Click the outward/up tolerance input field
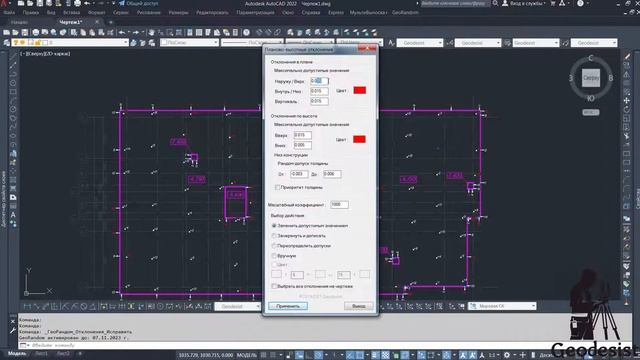Viewport: 640px width, 360px height. click(319, 81)
